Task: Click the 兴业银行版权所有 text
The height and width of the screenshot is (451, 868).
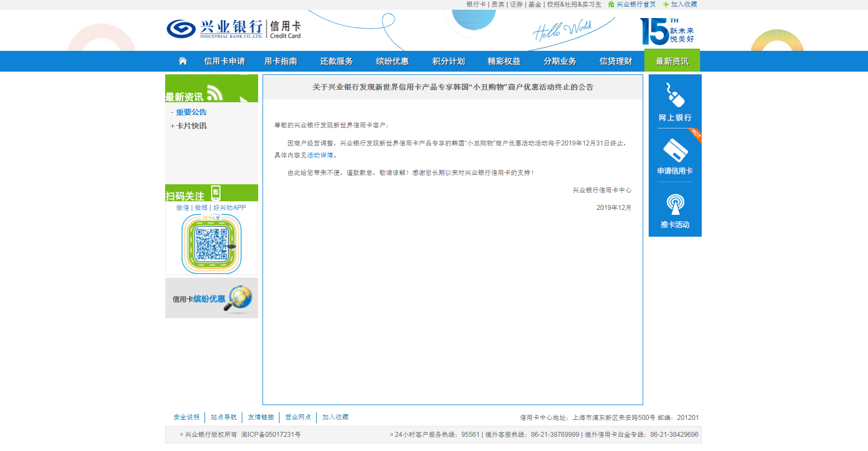Action: (211, 435)
